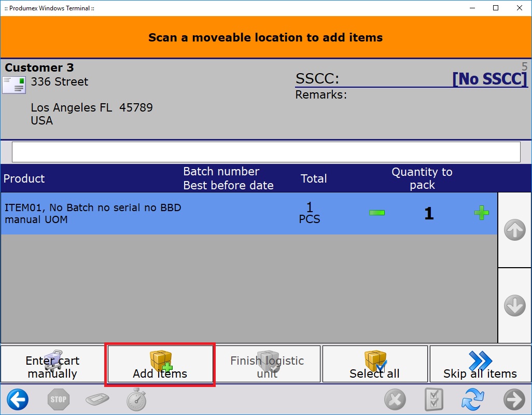532x415 pixels.
Task: Click the grey forward arrow icon
Action: click(x=514, y=399)
